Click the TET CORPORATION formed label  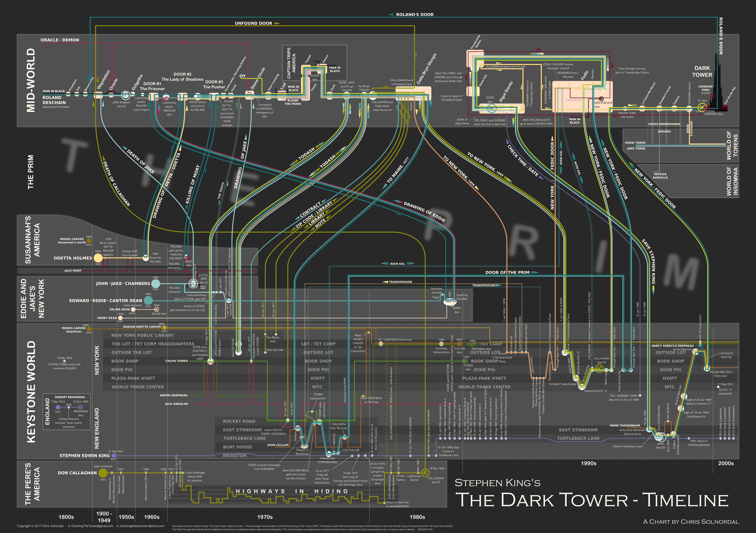coord(395,340)
